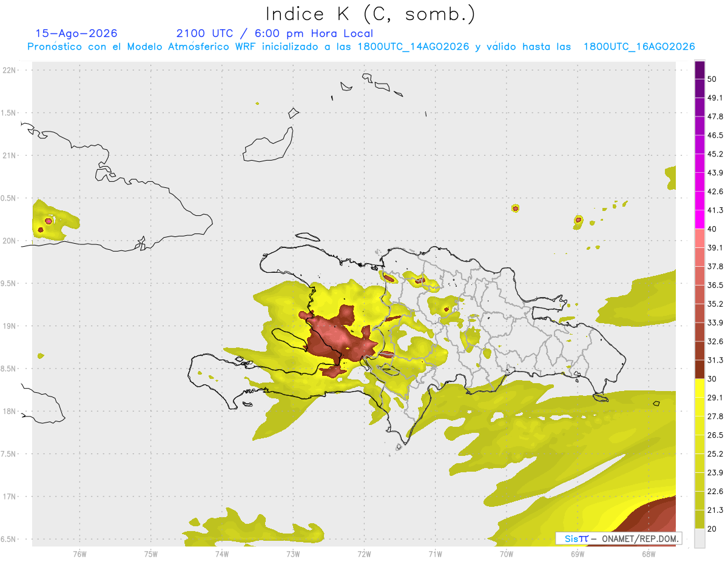Click the legend value "27.8"
728x562 pixels.
pyautogui.click(x=715, y=416)
